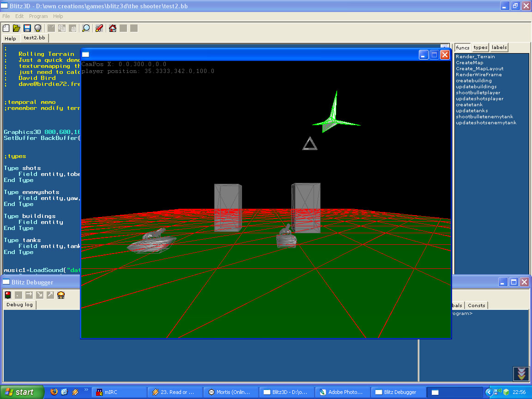
Task: Click the down-chevrons icon at the desktop corner
Action: (521, 374)
